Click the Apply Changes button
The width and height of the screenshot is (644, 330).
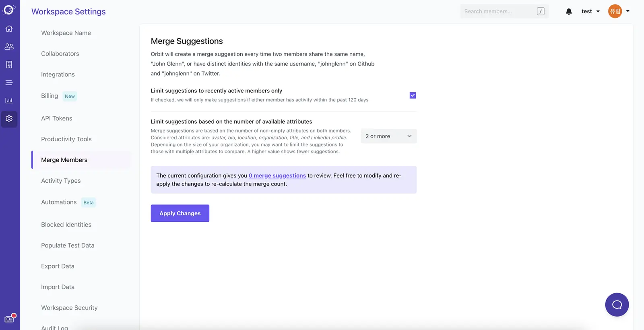[x=180, y=213]
